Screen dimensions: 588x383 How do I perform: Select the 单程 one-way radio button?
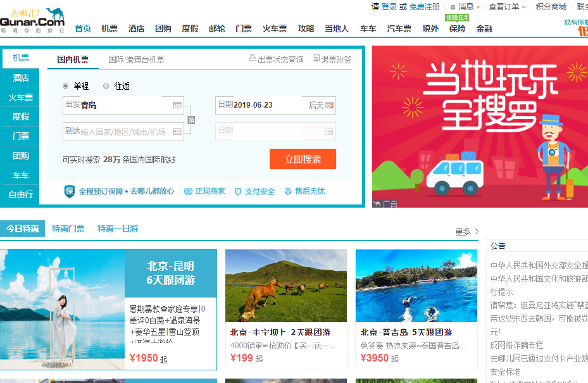[66, 86]
